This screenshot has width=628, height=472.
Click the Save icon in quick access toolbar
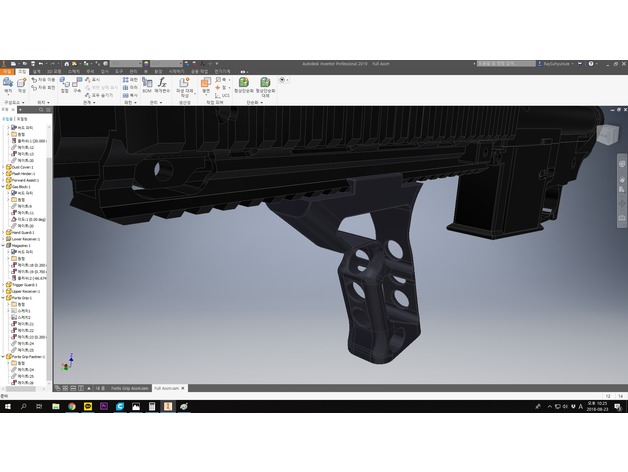(x=33, y=64)
